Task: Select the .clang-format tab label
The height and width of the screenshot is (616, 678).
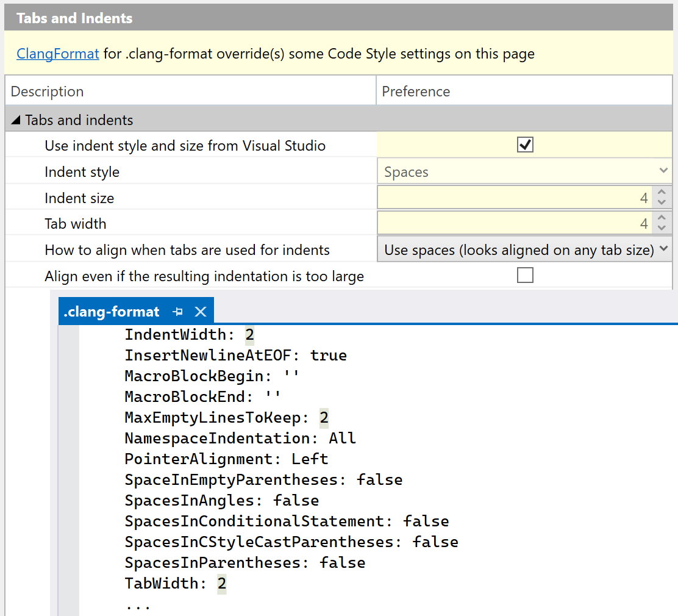Action: [111, 311]
